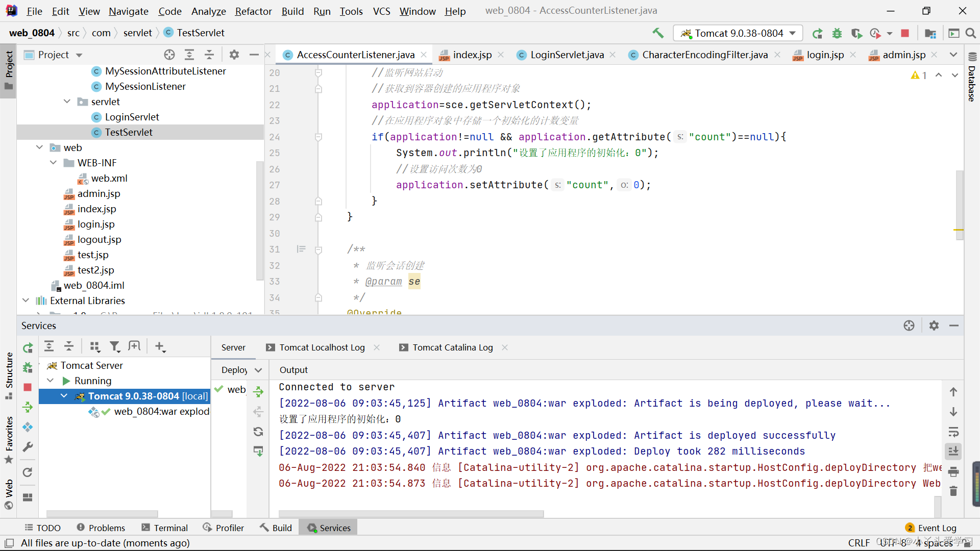Stop the running Tomcat with red square
The height and width of the screenshot is (551, 980).
[905, 33]
